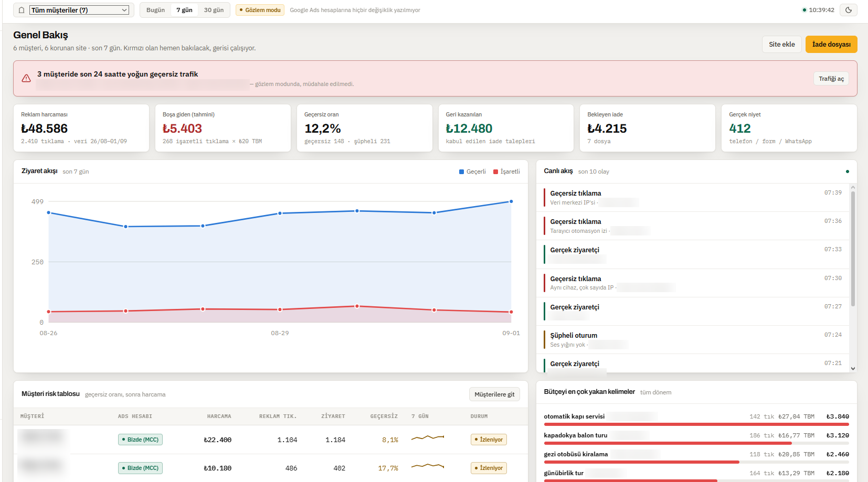
Task: Open the 07:36 Geçersiz tıklama event
Action: 693,226
